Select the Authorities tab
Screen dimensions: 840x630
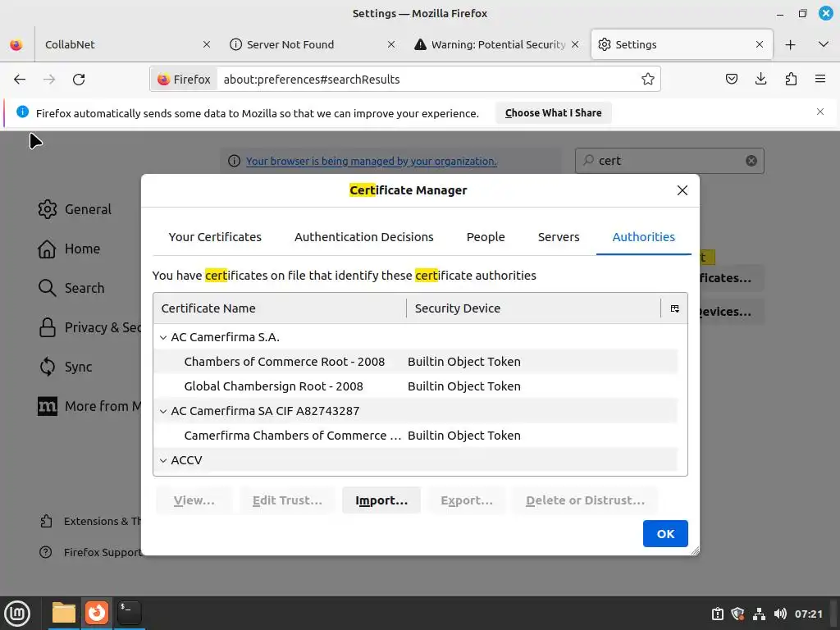(643, 237)
